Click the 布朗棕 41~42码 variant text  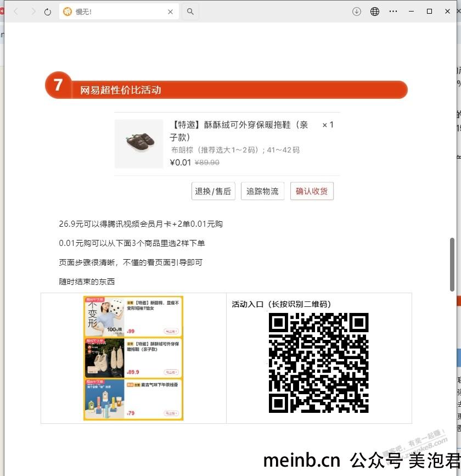pyautogui.click(x=235, y=150)
